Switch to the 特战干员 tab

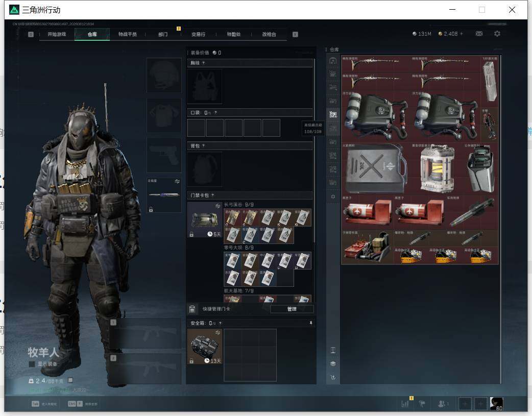pos(128,34)
